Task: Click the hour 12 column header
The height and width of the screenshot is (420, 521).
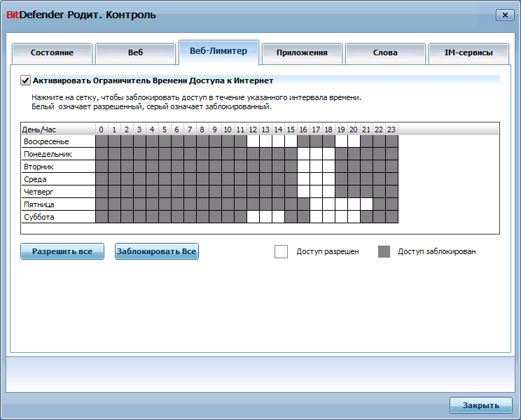Action: [x=253, y=129]
